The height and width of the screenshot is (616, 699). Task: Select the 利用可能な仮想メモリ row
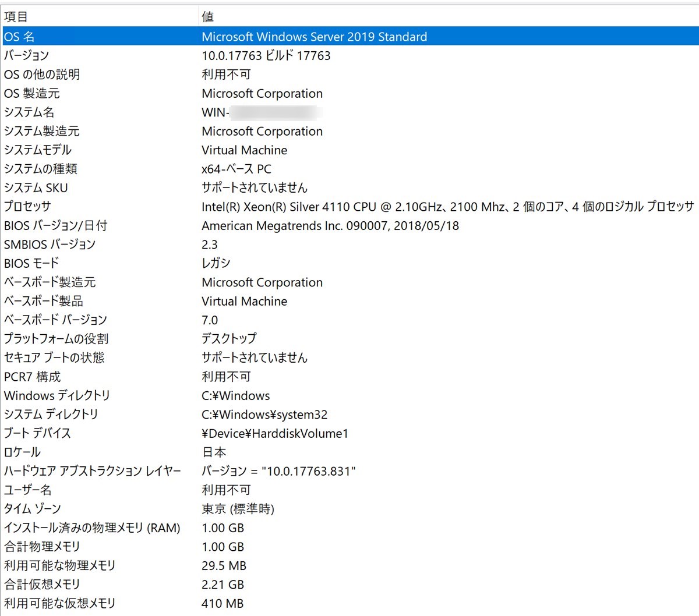[349, 603]
